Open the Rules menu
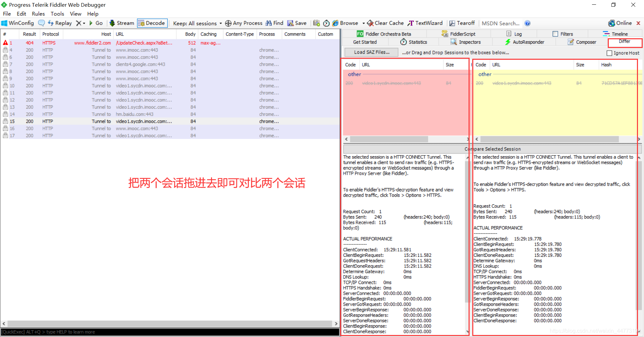 coord(38,14)
